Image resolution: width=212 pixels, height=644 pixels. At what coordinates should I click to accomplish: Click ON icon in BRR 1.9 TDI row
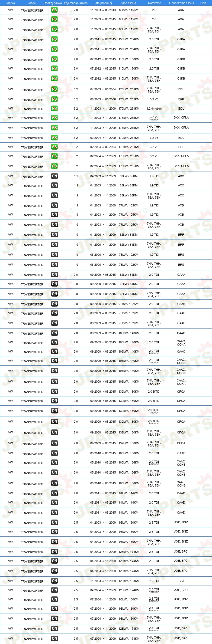click(54, 235)
